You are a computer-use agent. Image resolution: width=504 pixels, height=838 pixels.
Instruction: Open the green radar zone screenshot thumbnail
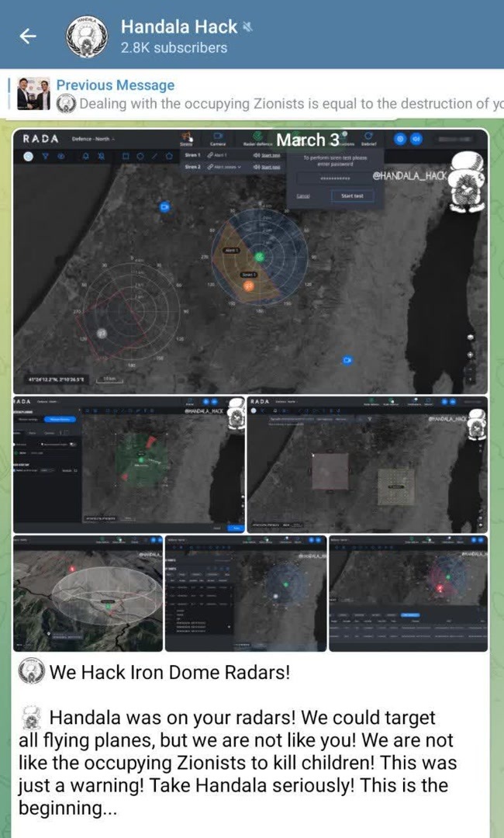click(x=129, y=464)
